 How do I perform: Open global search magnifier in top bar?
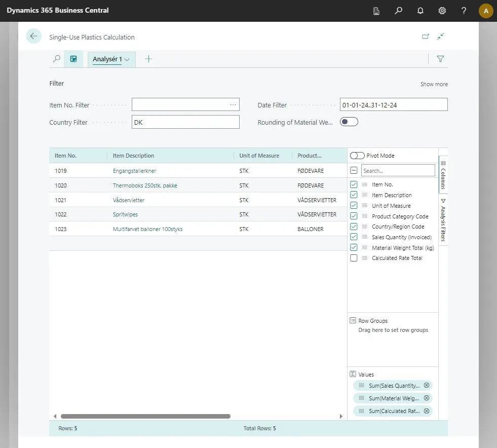coord(398,11)
